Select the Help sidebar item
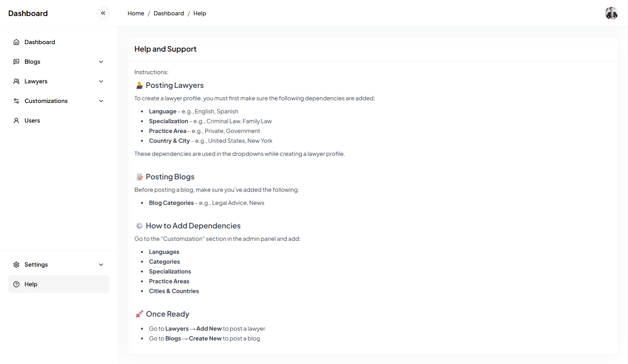This screenshot has width=628, height=364. (x=59, y=284)
